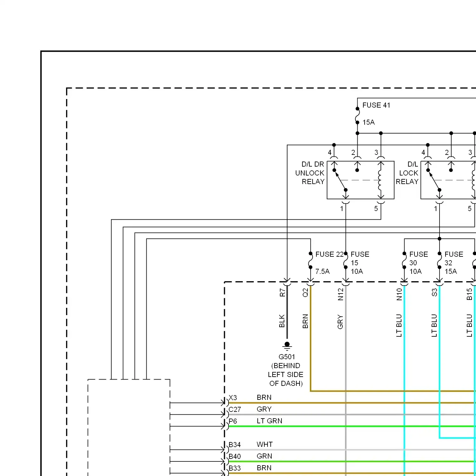Click connector pin label Q2

pos(305,293)
